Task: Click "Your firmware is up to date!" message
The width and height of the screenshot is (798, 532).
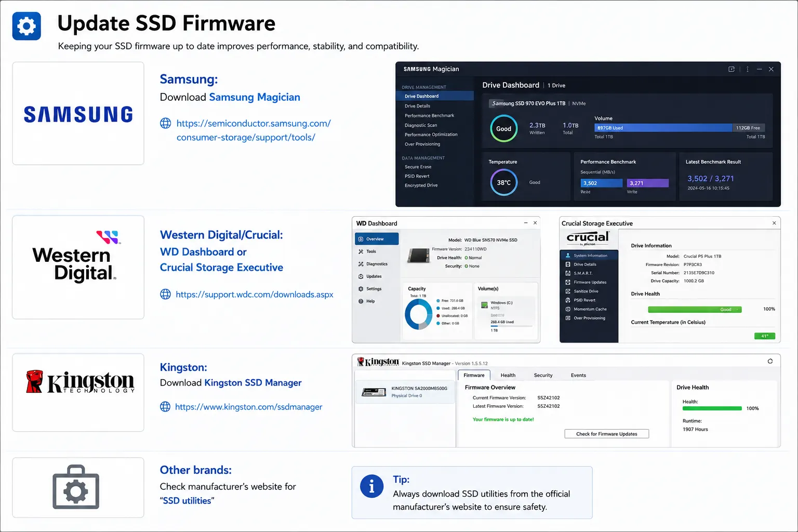Action: pyautogui.click(x=503, y=419)
